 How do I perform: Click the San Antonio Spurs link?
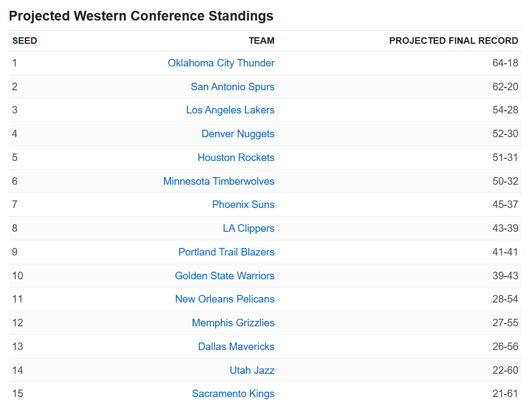(x=232, y=87)
